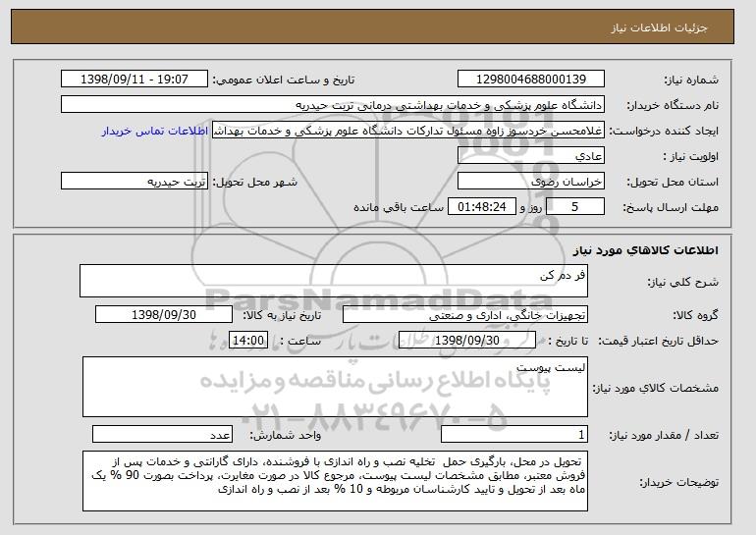Click the quantity field showing 1

point(514,434)
